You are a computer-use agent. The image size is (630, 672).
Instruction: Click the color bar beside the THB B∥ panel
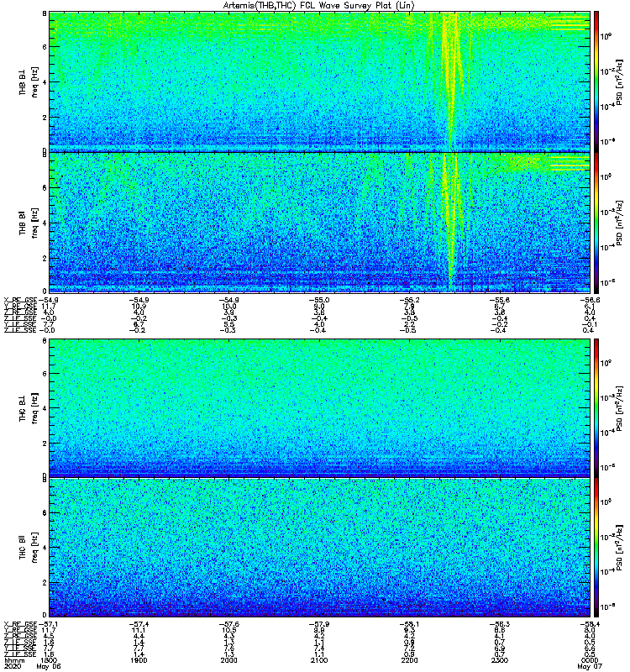click(x=596, y=223)
